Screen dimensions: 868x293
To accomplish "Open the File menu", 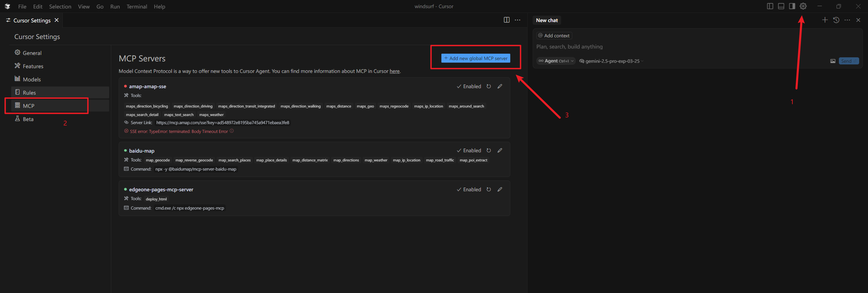I will [22, 6].
